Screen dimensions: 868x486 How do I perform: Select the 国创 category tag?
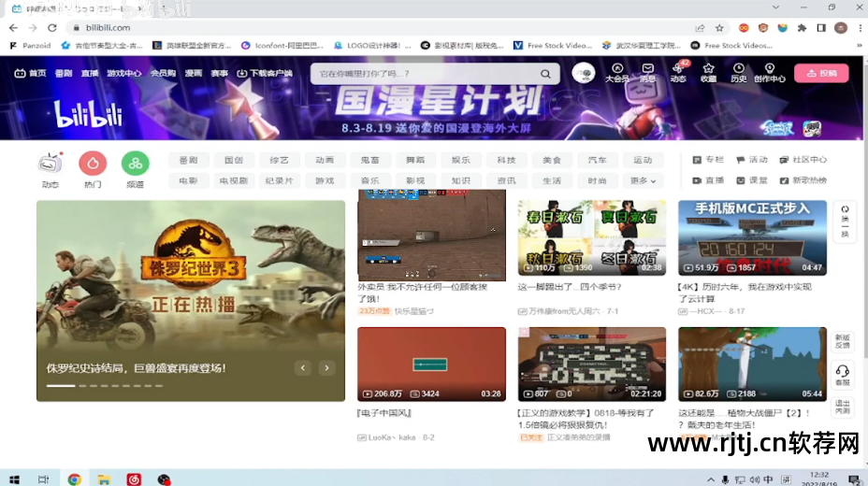(x=234, y=160)
